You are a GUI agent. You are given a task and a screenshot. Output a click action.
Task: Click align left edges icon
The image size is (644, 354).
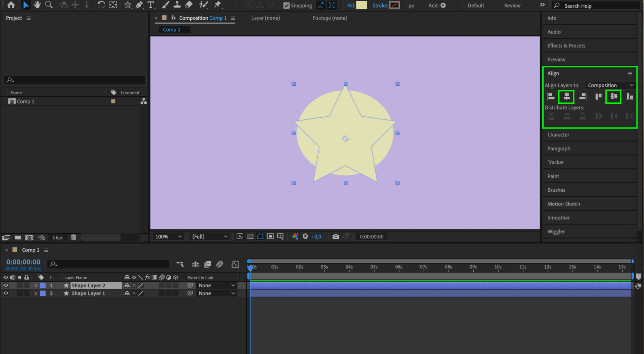(x=551, y=96)
